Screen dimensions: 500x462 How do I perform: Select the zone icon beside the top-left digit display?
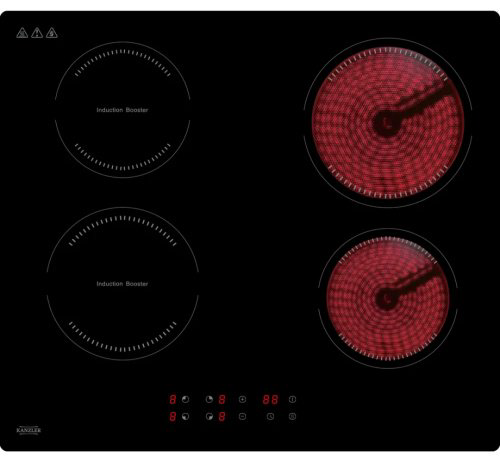[186, 399]
